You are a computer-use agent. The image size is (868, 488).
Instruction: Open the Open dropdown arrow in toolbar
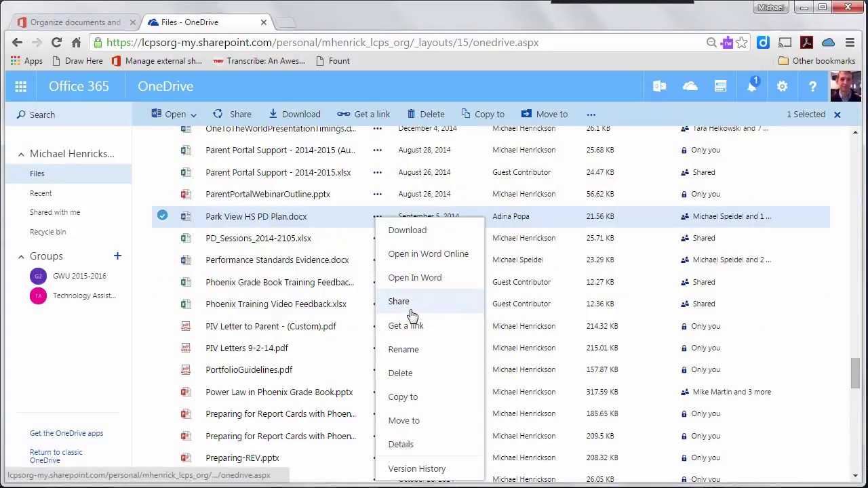[193, 115]
